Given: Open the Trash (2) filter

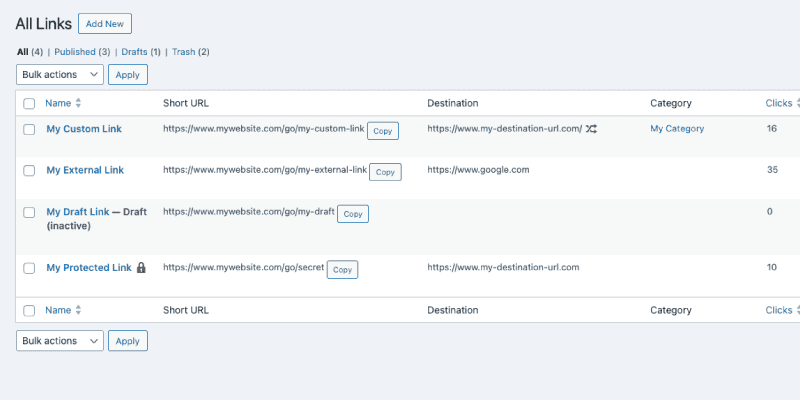Looking at the screenshot, I should [191, 52].
